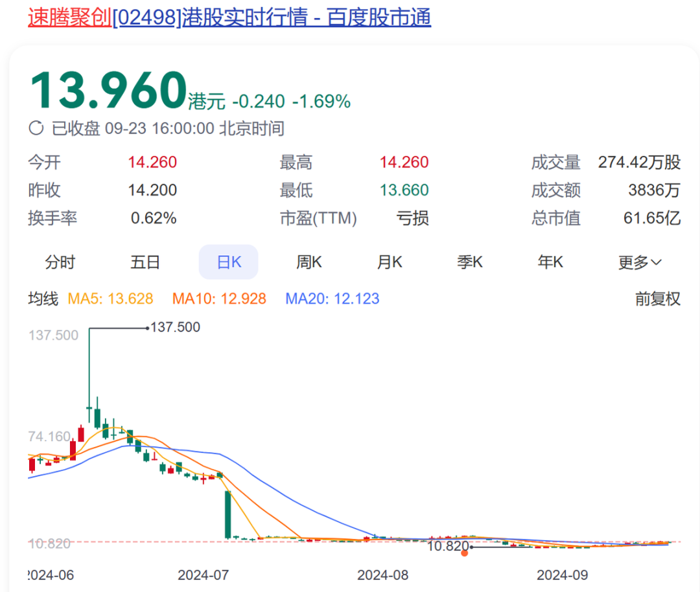Open the 速腾聚创 港股实时行情 title link
Screen dimensions: 700x592
[x=229, y=17]
